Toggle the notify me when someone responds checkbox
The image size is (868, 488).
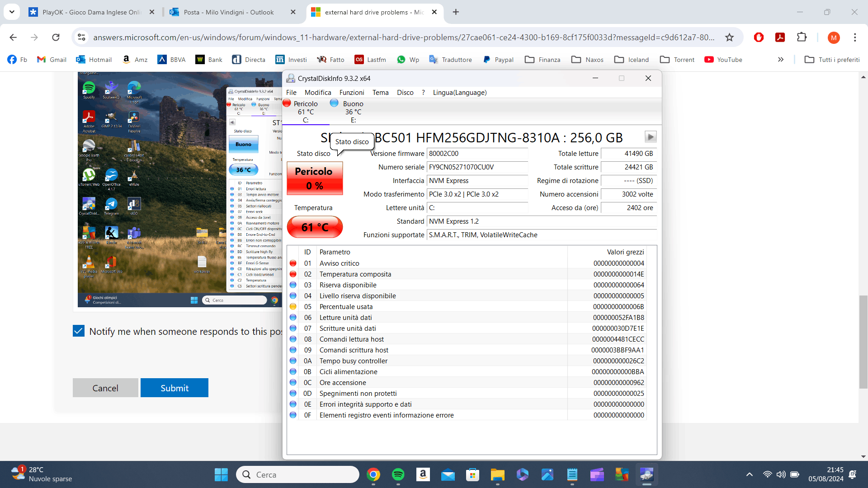tap(79, 331)
